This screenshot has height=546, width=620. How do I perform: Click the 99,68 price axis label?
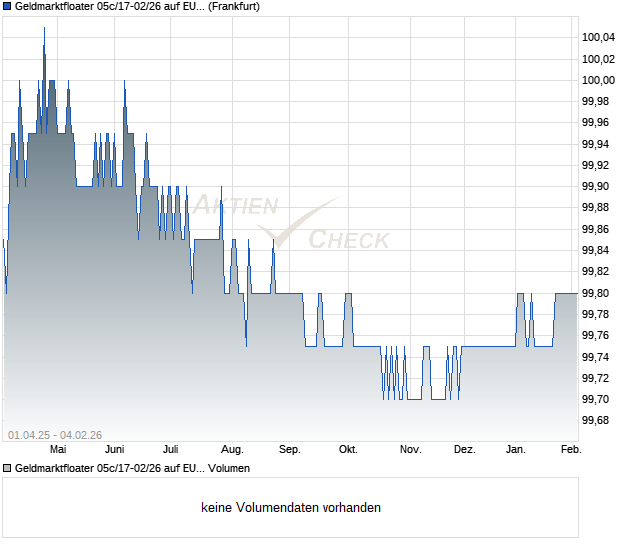tap(597, 420)
